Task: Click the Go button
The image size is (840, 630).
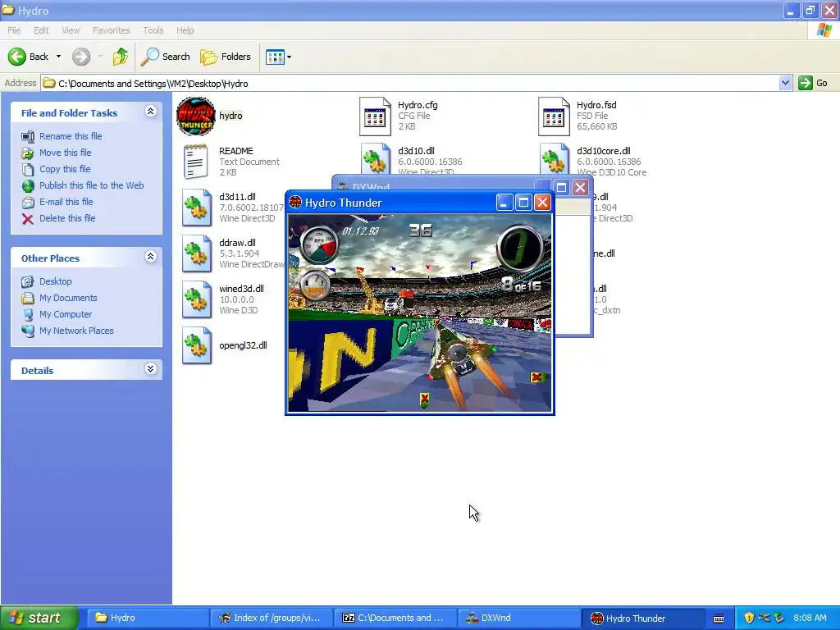Action: click(813, 83)
